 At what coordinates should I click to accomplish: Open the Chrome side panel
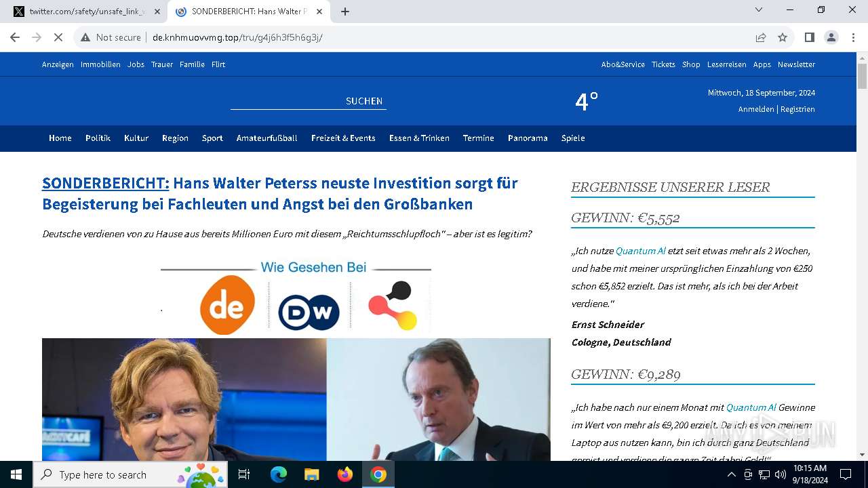pos(809,37)
